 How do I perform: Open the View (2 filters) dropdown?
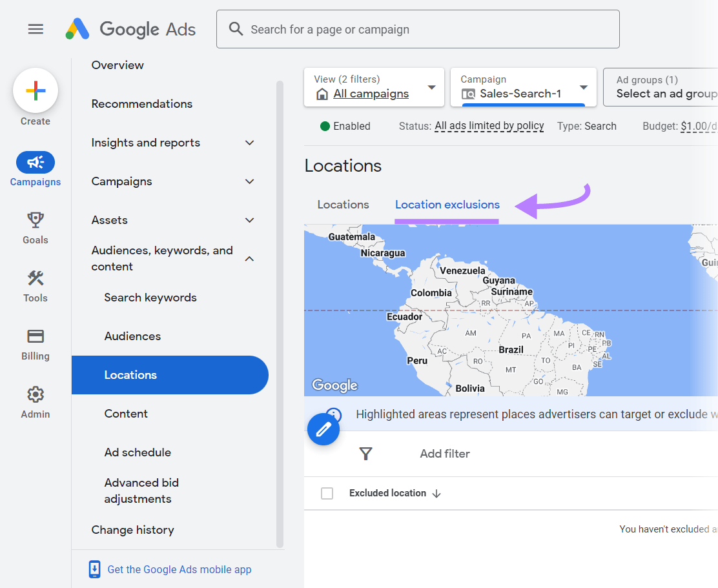pos(373,87)
